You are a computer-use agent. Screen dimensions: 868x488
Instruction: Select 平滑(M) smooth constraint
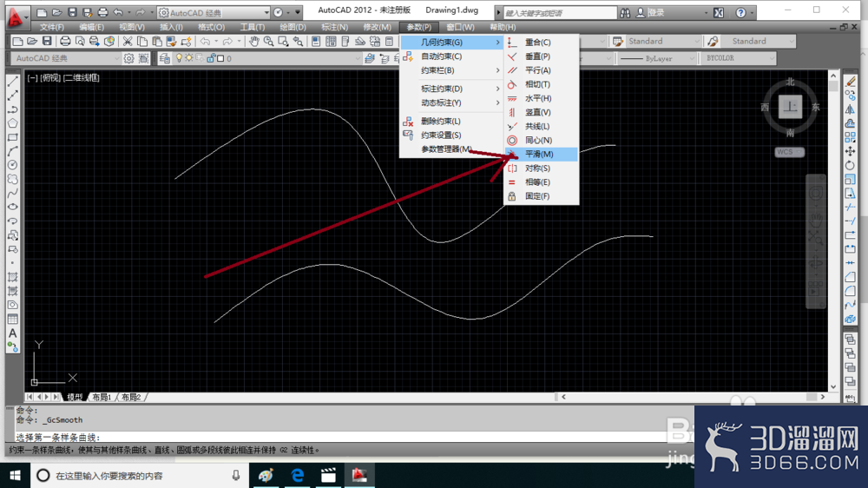[541, 154]
